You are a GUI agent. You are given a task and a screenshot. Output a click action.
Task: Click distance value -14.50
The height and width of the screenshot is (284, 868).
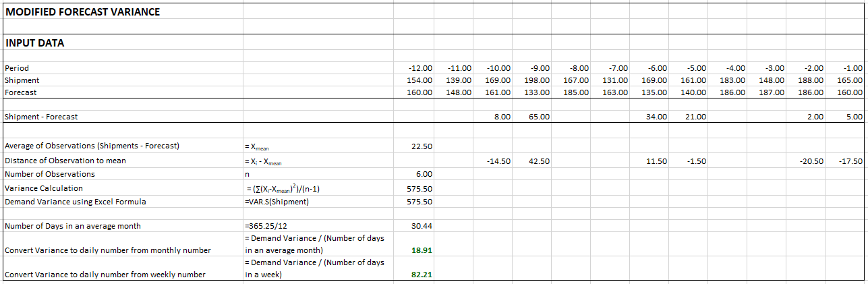click(x=498, y=161)
